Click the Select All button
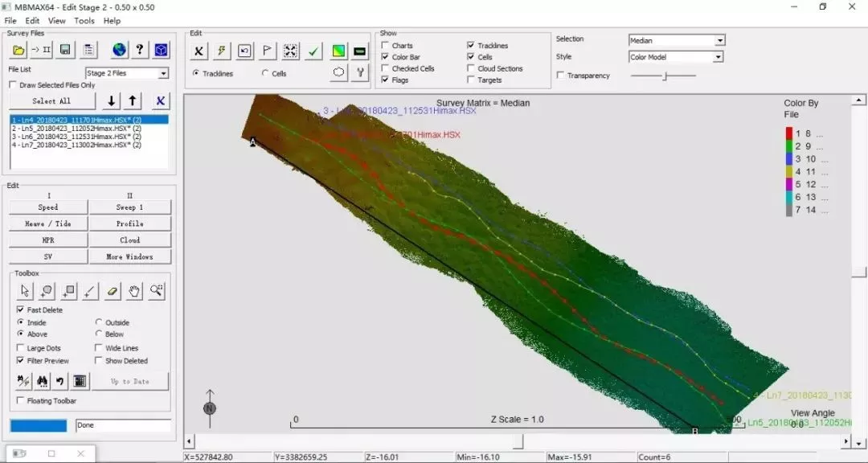The height and width of the screenshot is (463, 868). click(52, 100)
